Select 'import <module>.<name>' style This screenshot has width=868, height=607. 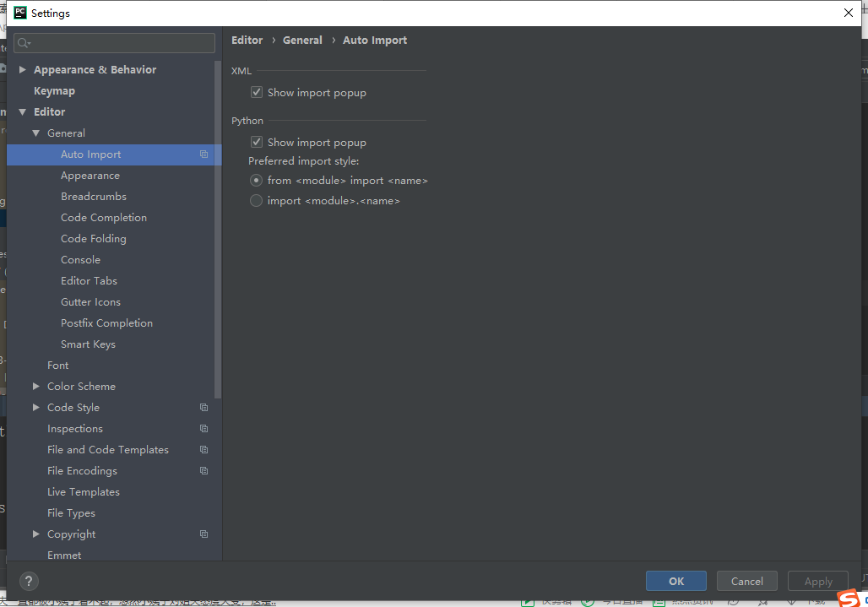[x=256, y=200]
